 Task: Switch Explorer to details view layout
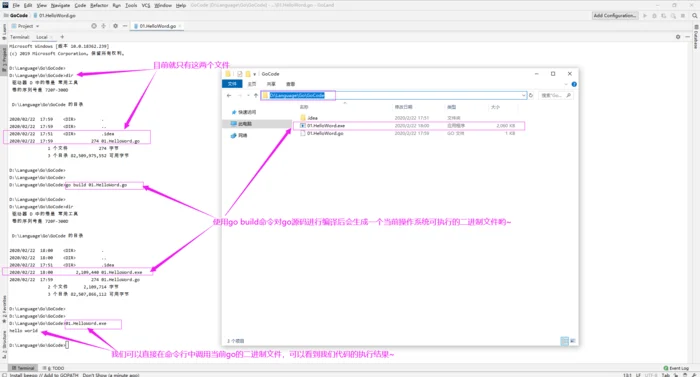click(564, 341)
